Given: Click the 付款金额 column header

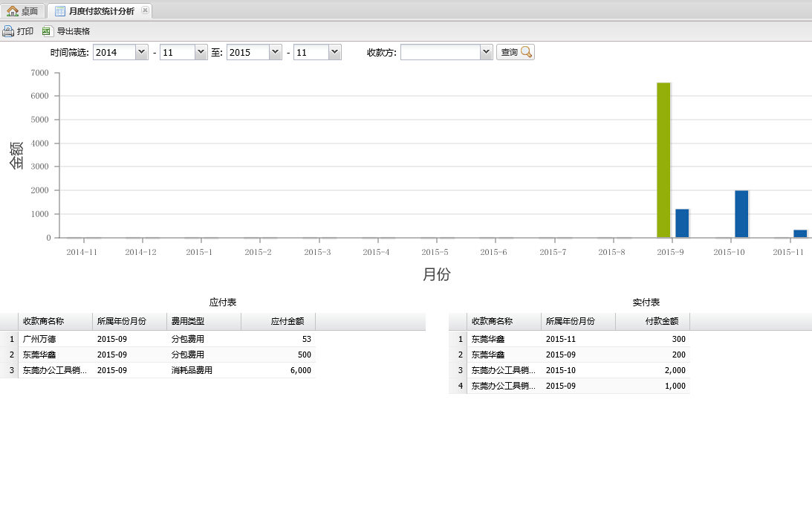Looking at the screenshot, I should (x=652, y=321).
